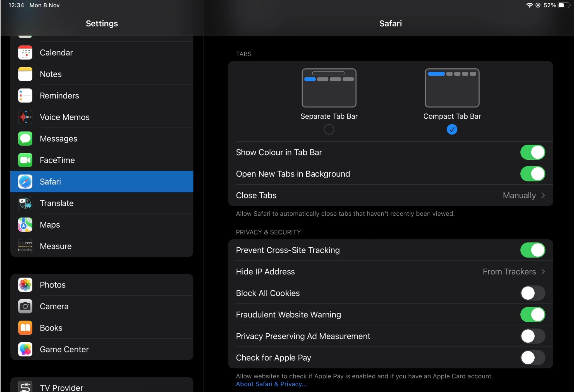Open the Game Center icon
Viewport: 574px width, 392px height.
(25, 349)
